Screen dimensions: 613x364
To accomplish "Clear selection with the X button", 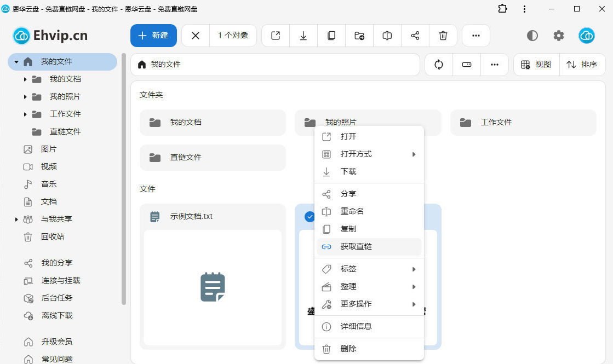I will tap(196, 36).
